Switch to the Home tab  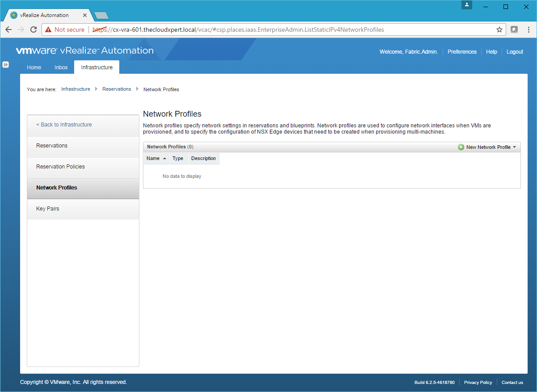click(34, 67)
